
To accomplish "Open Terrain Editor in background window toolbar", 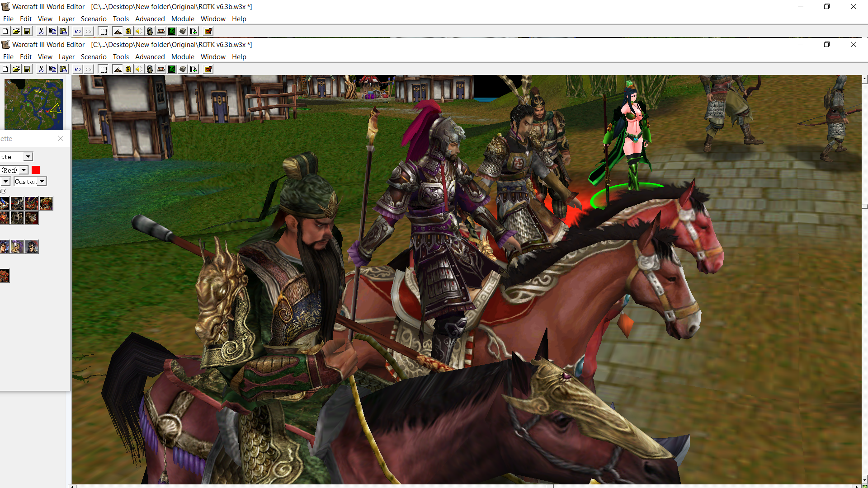I will [118, 31].
